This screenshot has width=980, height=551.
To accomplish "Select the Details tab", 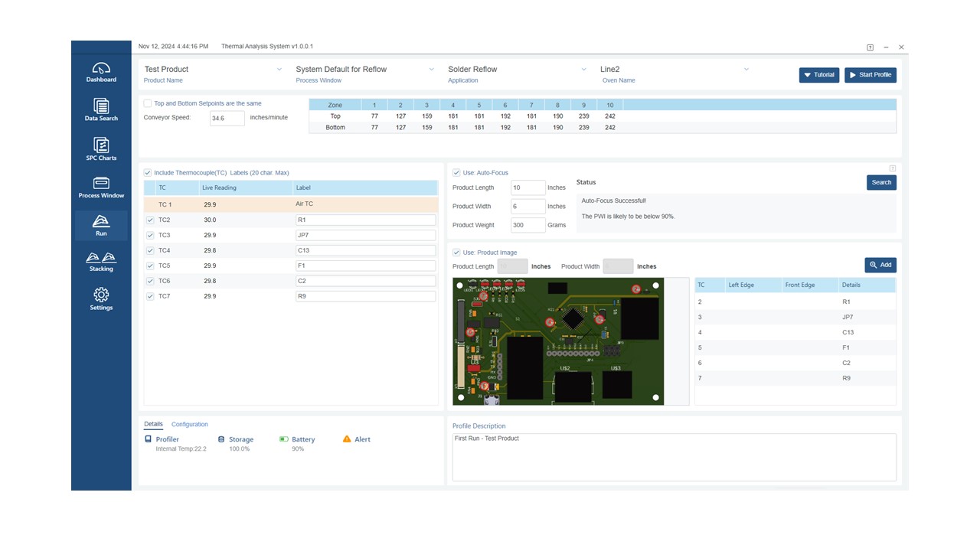I will (153, 424).
